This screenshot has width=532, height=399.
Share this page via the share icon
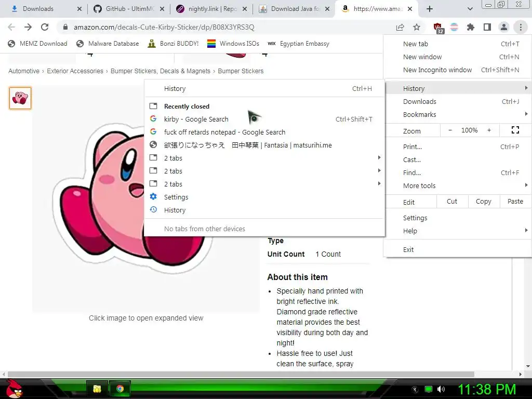[x=400, y=27]
